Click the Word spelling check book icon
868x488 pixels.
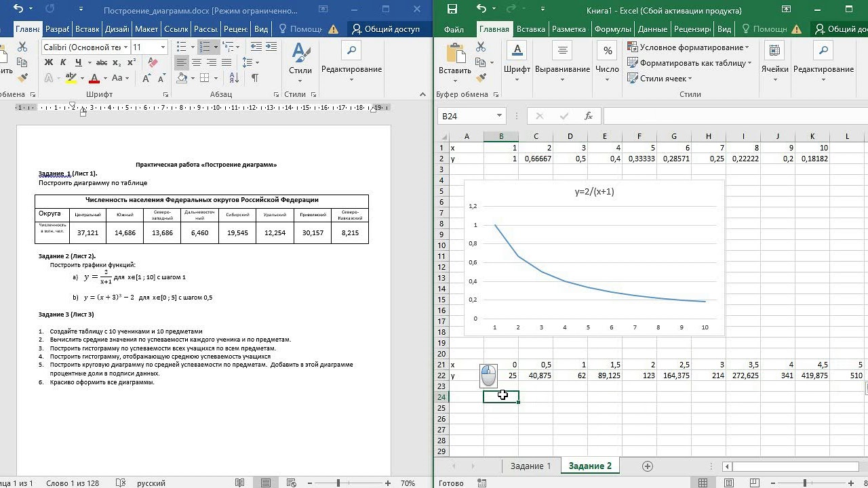[121, 483]
